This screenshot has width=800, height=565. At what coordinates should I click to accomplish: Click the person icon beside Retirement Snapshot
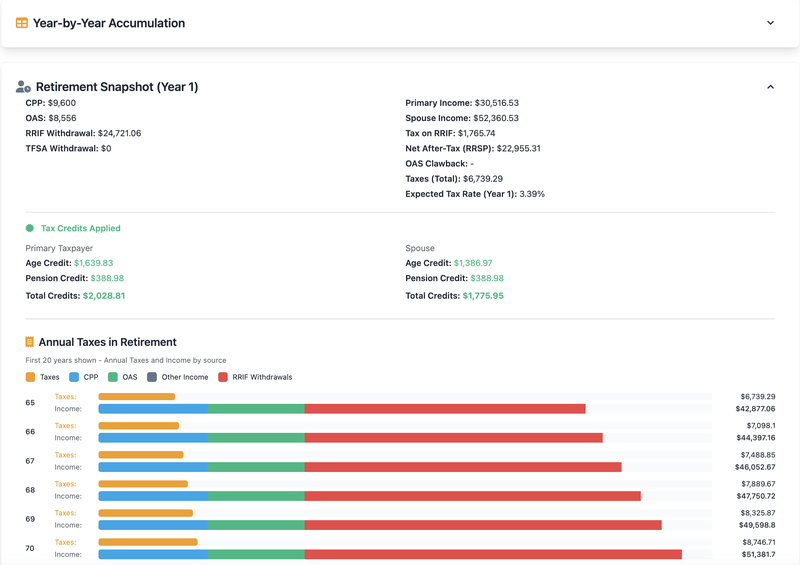[23, 87]
